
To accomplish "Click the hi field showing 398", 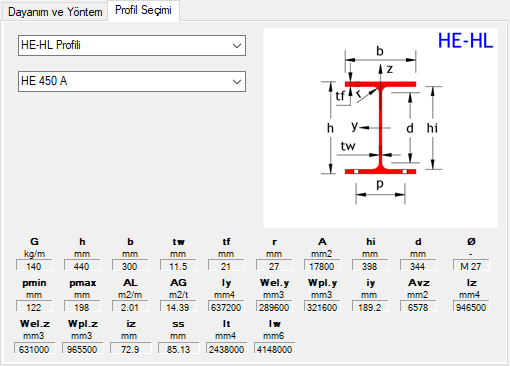I will [x=370, y=266].
